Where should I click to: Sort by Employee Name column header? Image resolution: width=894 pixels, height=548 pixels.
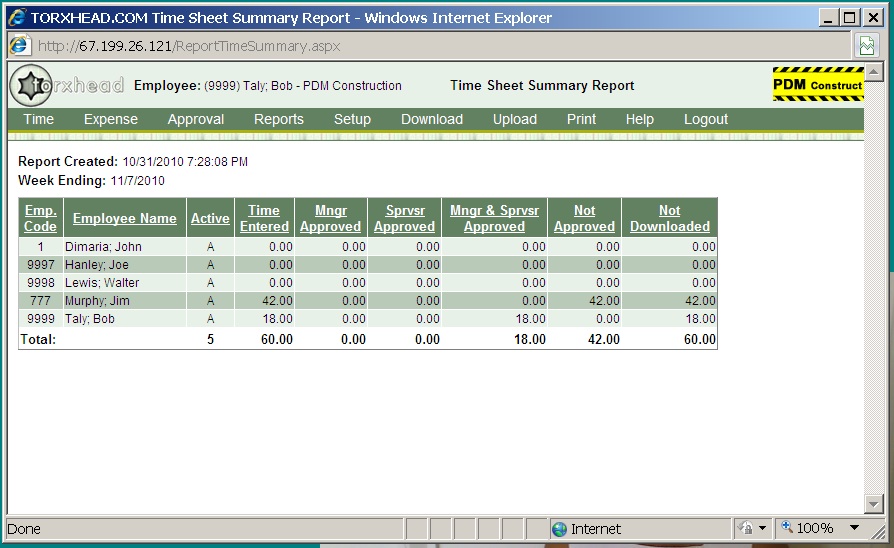pos(125,218)
